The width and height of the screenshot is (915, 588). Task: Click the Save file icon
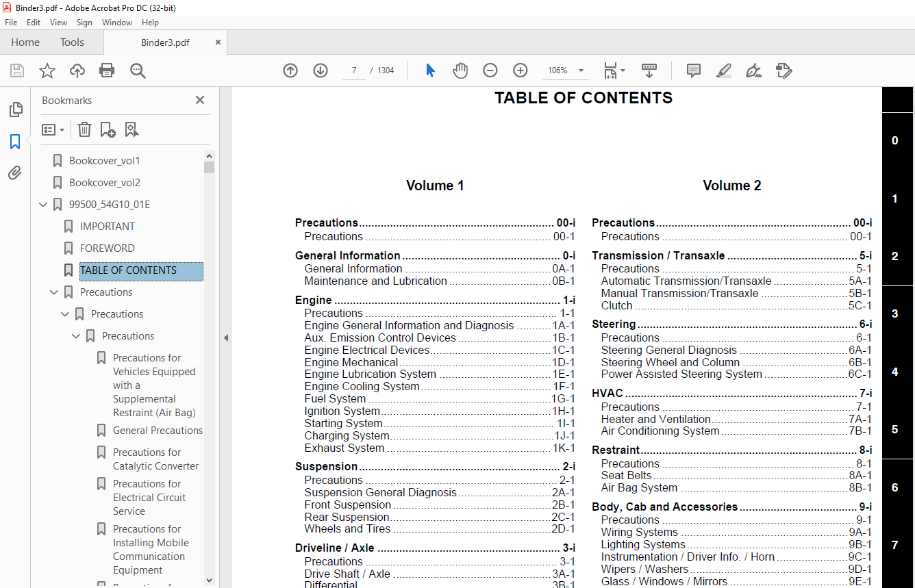click(17, 71)
